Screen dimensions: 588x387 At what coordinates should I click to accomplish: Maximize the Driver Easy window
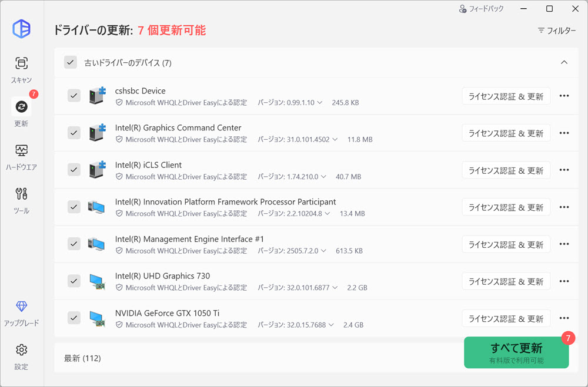(549, 9)
